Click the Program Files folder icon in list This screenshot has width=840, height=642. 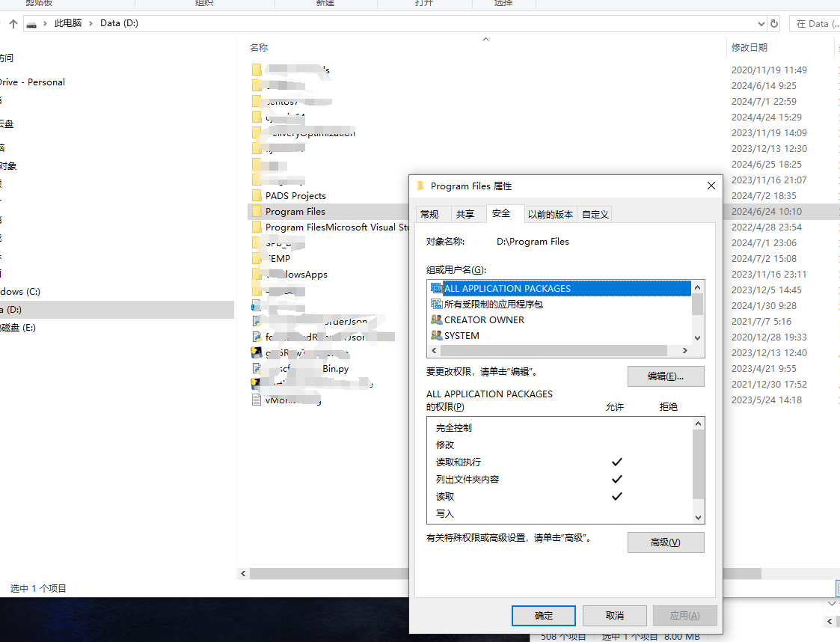click(x=257, y=211)
